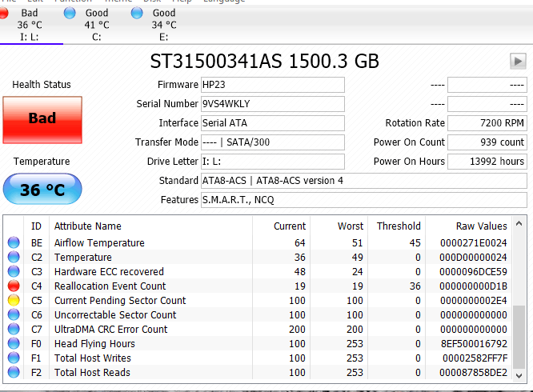Image resolution: width=533 pixels, height=392 pixels.
Task: Switch to Good 34 °C disk E:
Action: coord(164,25)
